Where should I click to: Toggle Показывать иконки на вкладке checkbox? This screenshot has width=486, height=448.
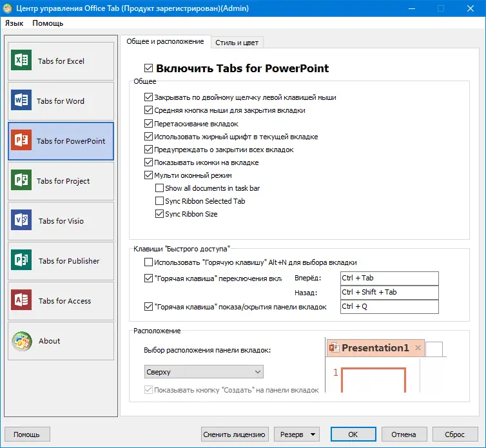tap(148, 162)
